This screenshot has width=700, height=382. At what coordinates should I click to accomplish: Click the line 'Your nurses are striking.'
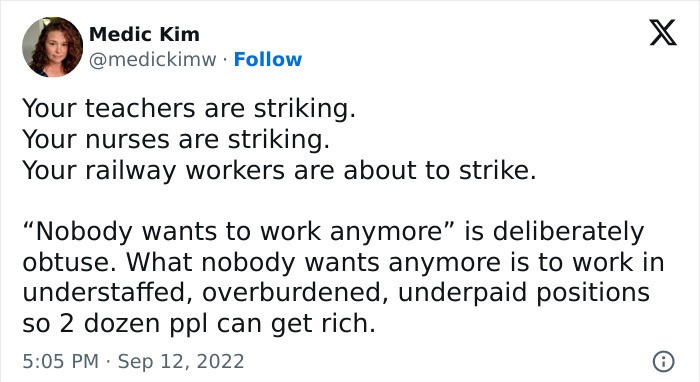pyautogui.click(x=176, y=139)
